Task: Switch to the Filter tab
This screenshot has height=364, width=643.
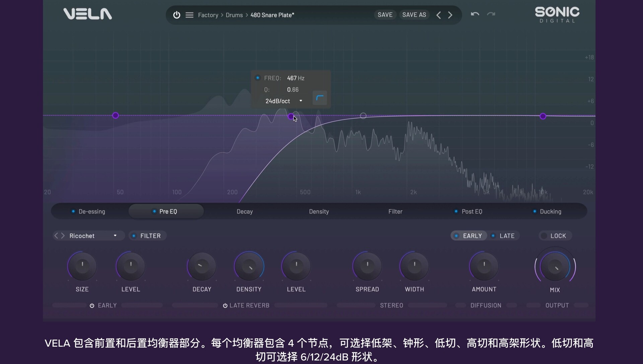Action: 395,211
